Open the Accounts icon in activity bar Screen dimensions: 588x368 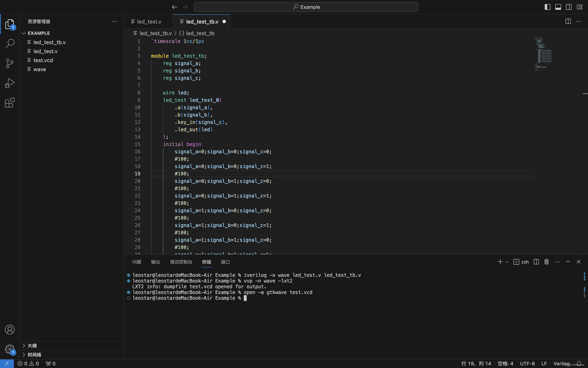[10, 330]
